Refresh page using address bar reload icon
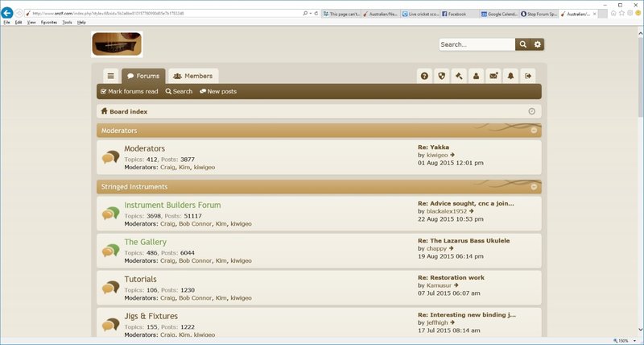This screenshot has width=644, height=345. coord(316,14)
